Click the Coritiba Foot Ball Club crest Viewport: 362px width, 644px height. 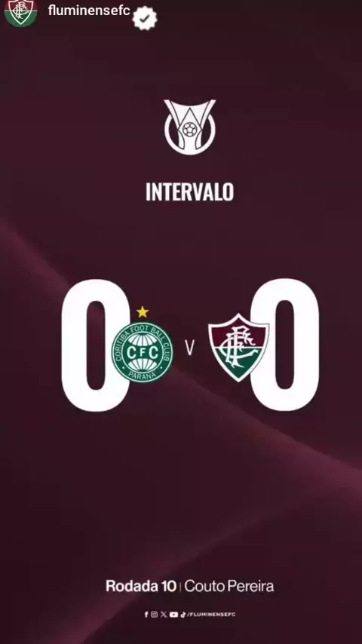tap(143, 352)
